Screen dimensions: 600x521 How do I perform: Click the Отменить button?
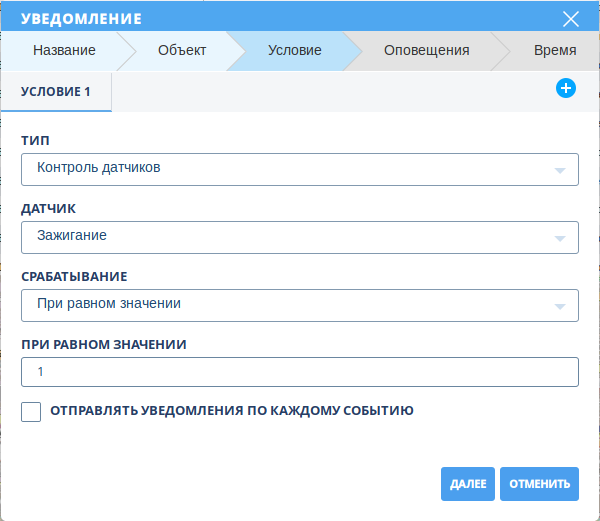[x=539, y=484]
